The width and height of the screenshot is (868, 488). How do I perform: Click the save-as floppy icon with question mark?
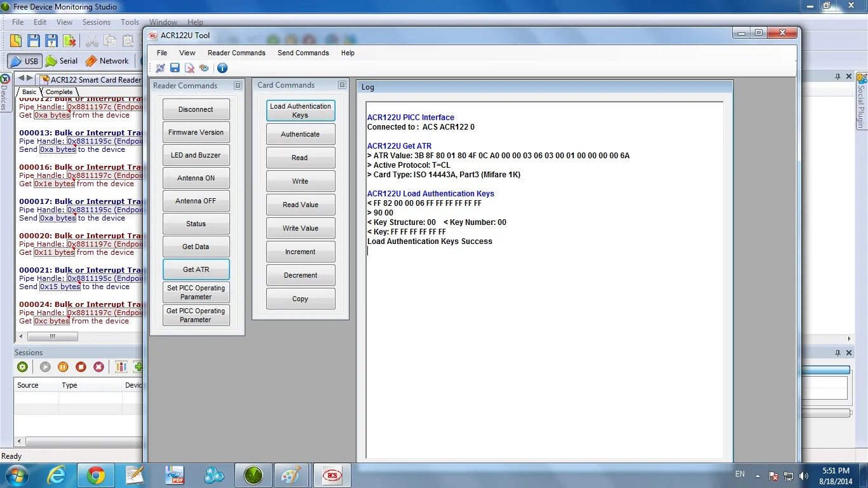(51, 41)
